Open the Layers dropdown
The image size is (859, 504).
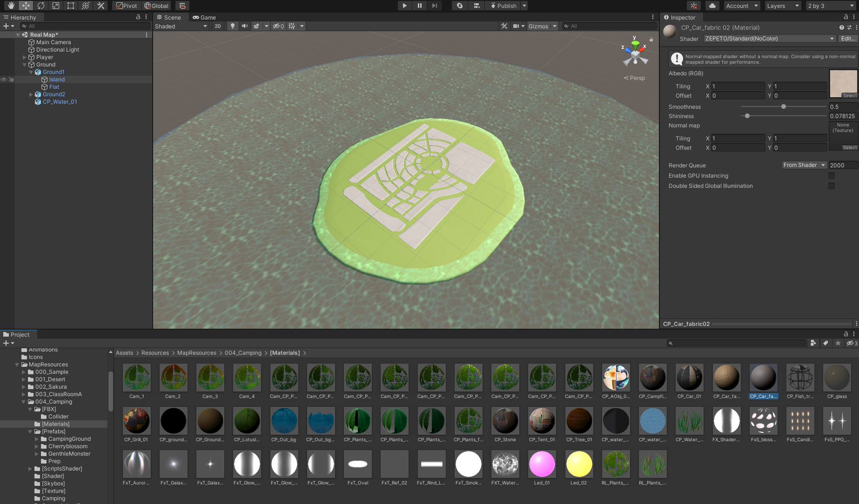tap(783, 6)
